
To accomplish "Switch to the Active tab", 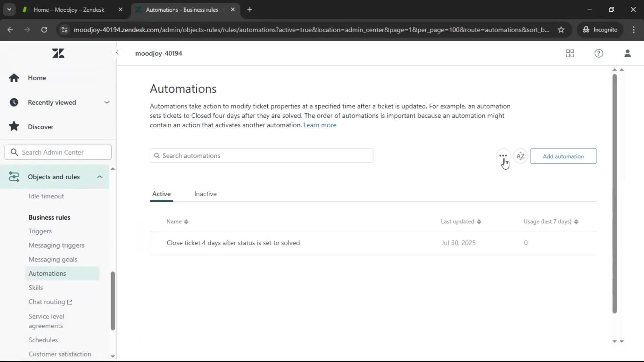I will [161, 194].
